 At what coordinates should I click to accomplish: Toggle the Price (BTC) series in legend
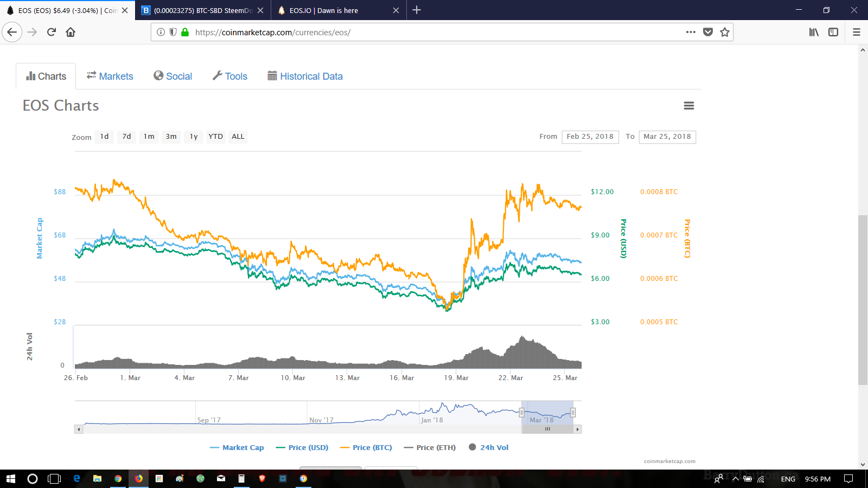coord(366,447)
